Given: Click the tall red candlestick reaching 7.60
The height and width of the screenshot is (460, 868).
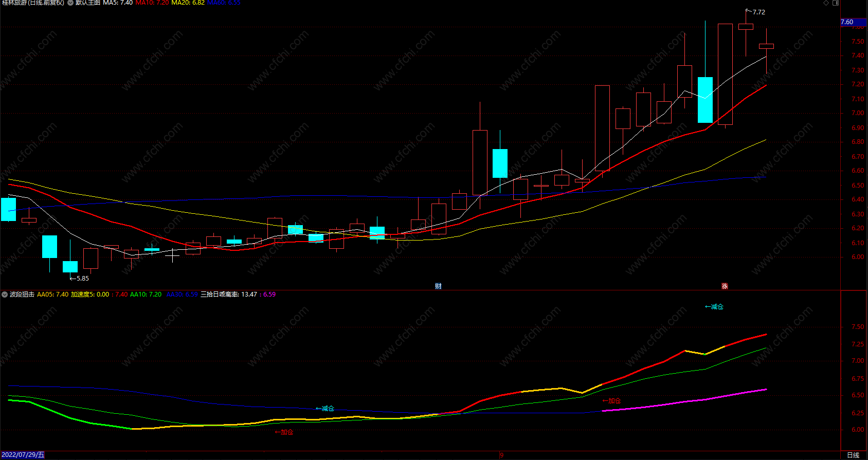Looking at the screenshot, I should point(725,74).
